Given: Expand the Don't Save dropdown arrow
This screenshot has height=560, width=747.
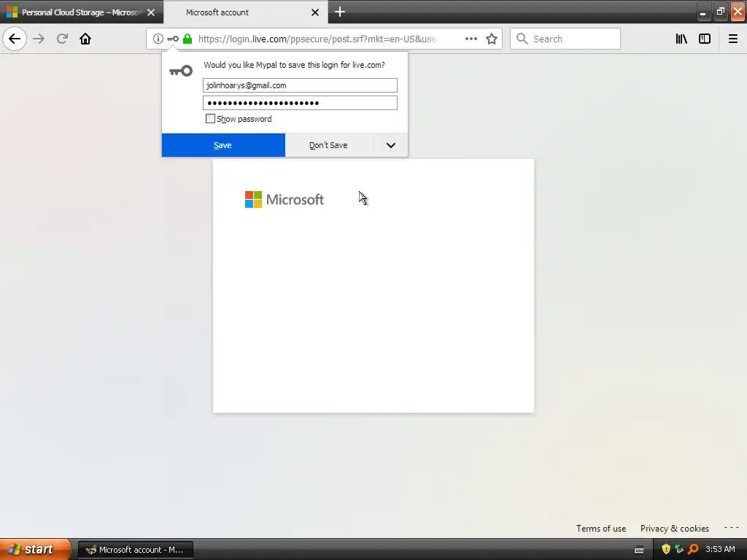Looking at the screenshot, I should point(391,145).
